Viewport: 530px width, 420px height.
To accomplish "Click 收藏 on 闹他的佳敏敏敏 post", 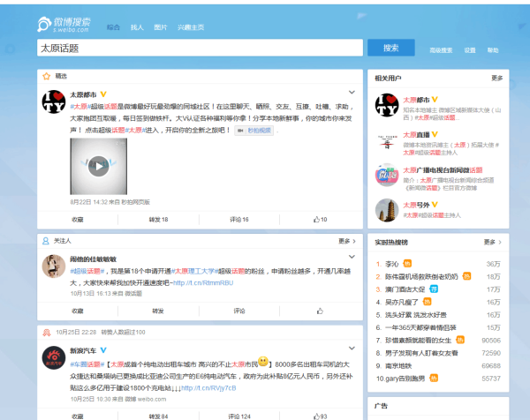I will point(78,311).
